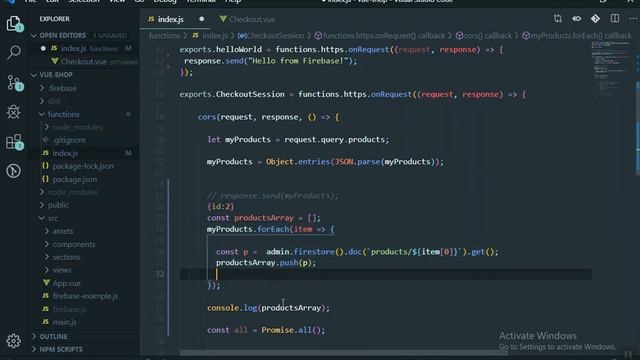Screen dimensions: 640x360
Task: Click the compare changes icon in editor toolbar
Action: pos(558,19)
